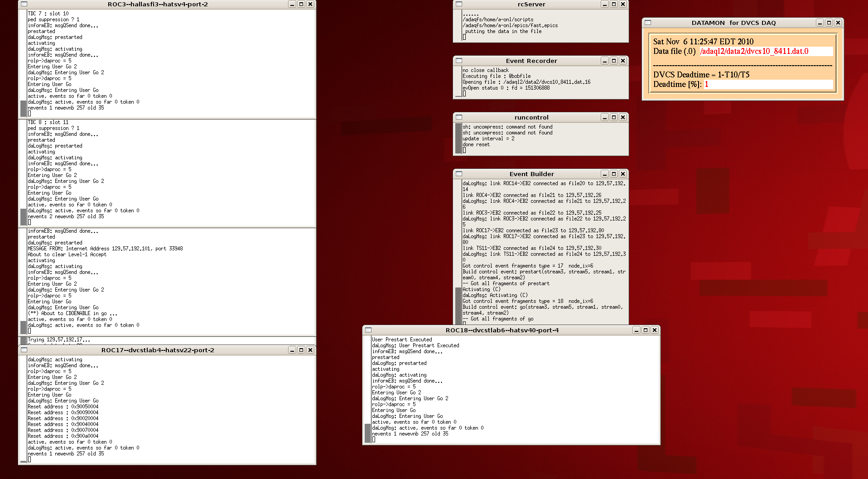This screenshot has width=868, height=479.
Task: Minimize the runcontrol window
Action: pyautogui.click(x=605, y=117)
